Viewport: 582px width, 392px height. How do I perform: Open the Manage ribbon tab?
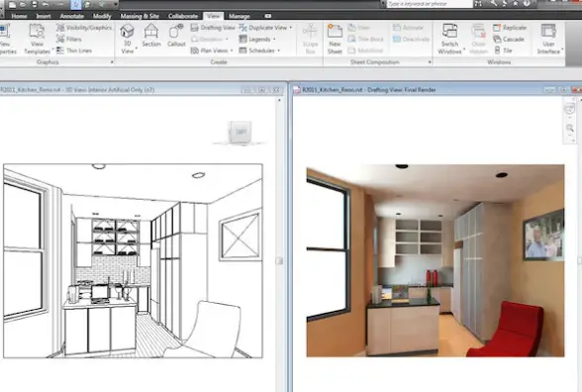pyautogui.click(x=240, y=16)
